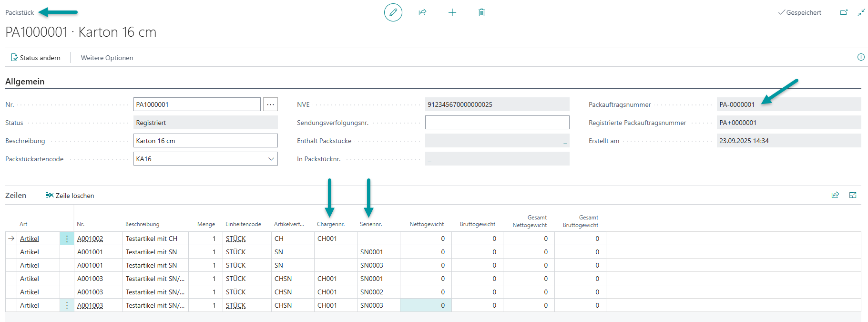
Task: Click Zeile löschen button
Action: pos(70,196)
